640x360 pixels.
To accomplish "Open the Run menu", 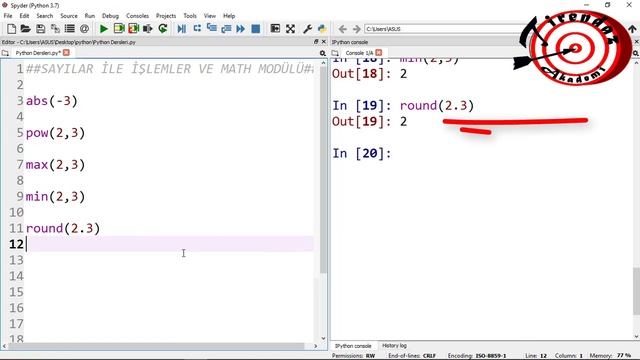I will 90,16.
